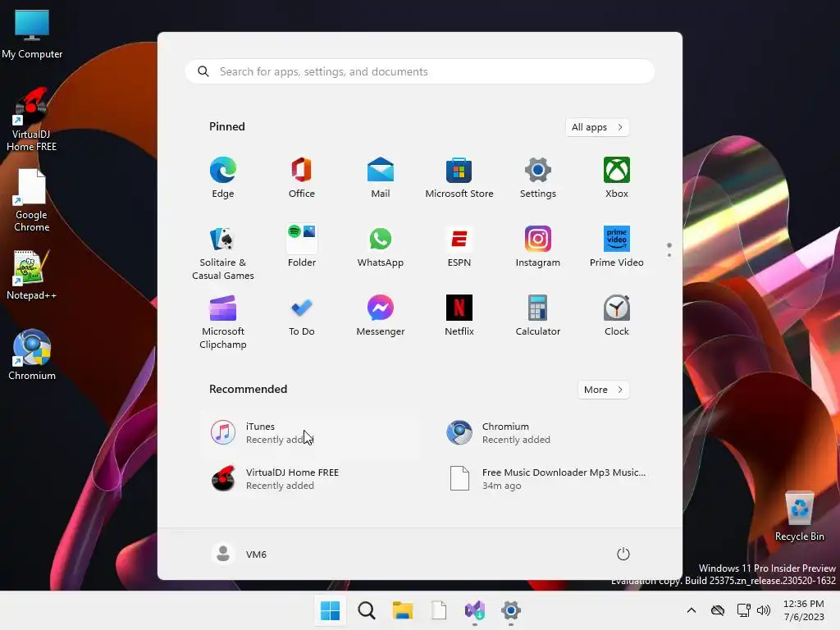Open the Edge pinned app
Screen dimensions: 840x630
(223, 178)
